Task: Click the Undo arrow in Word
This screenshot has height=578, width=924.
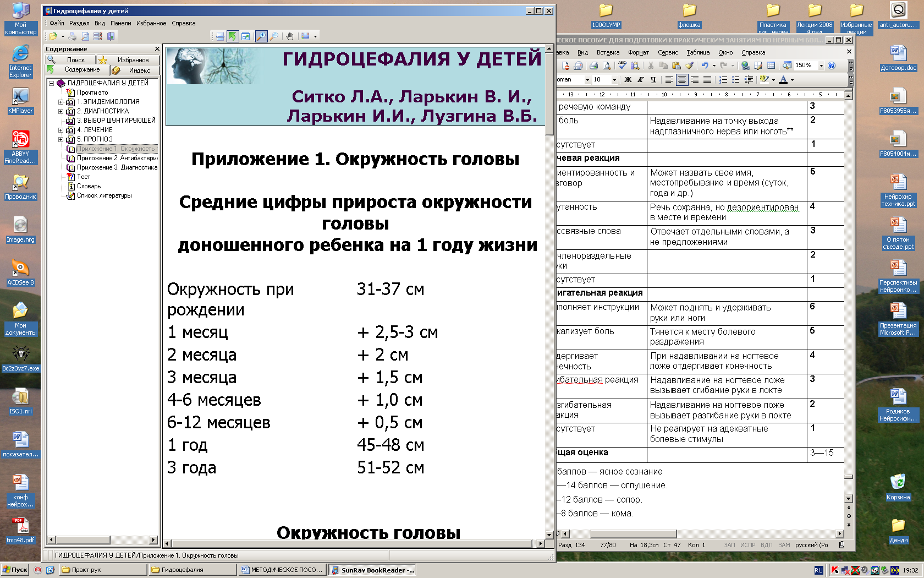Action: pyautogui.click(x=705, y=66)
